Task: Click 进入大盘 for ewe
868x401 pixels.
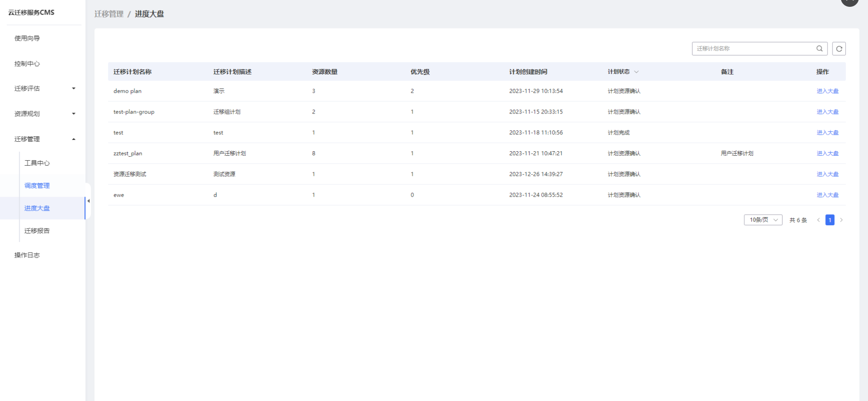Action: (828, 195)
